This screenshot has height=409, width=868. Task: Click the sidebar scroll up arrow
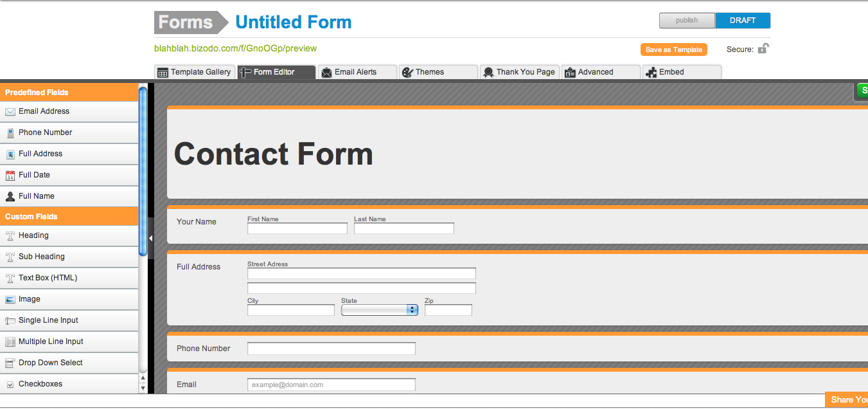(x=143, y=378)
